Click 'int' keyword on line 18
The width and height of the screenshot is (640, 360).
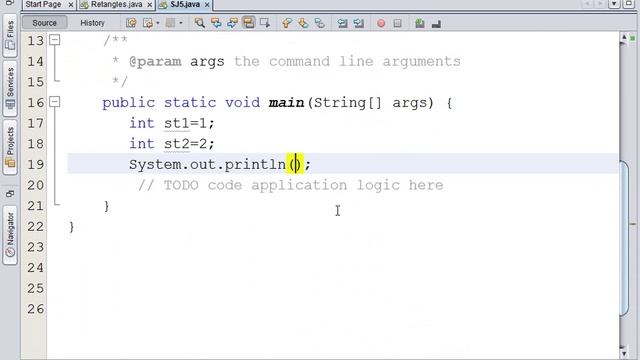[142, 143]
